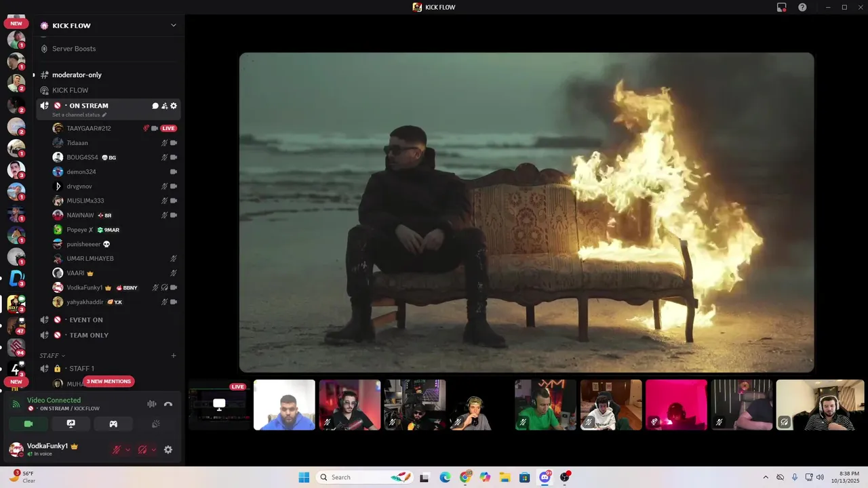Focus white-background blue-shirt webcam tile
The height and width of the screenshot is (488, 868).
(284, 405)
